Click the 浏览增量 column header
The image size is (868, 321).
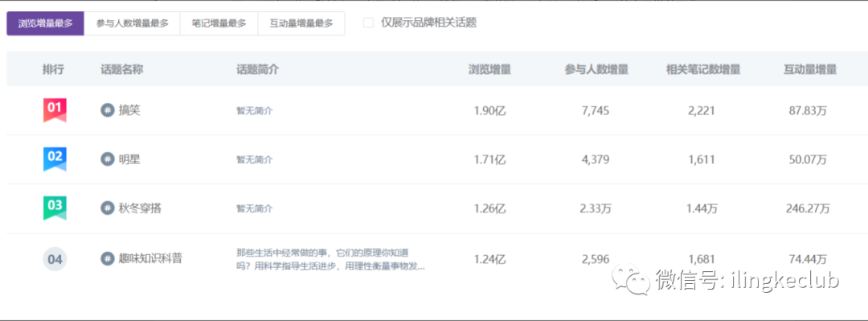pos(489,69)
